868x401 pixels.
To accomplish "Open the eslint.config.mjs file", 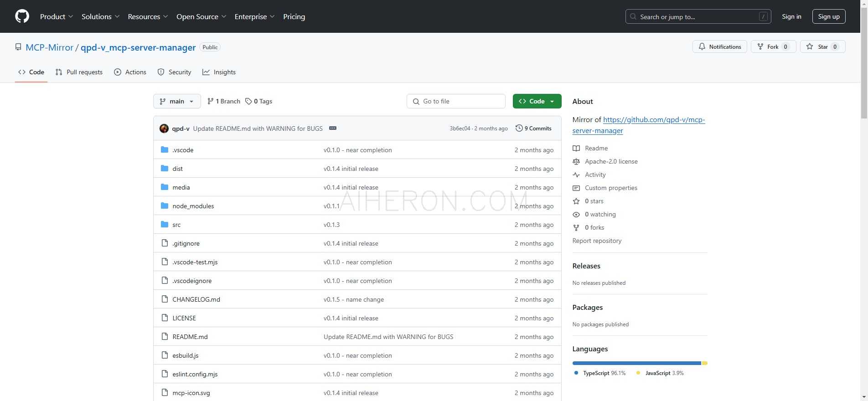I will click(x=195, y=374).
